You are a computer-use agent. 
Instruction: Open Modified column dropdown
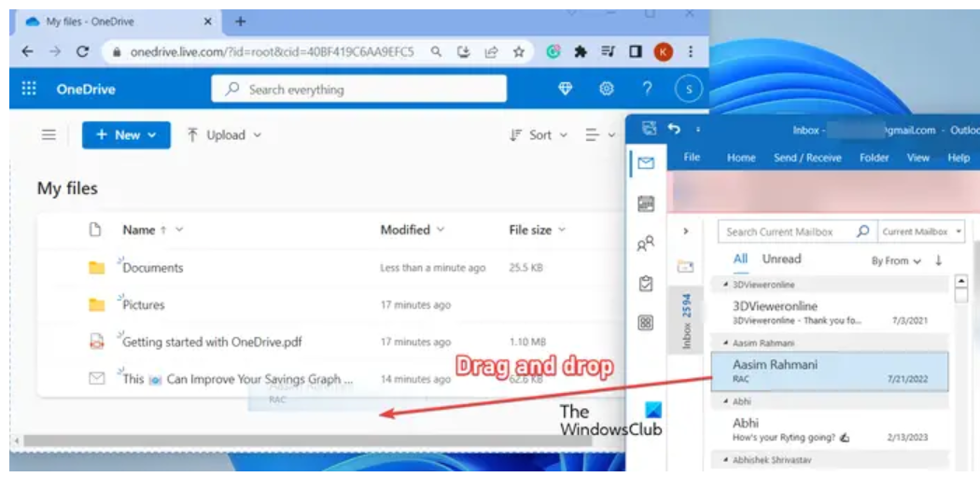coord(413,230)
